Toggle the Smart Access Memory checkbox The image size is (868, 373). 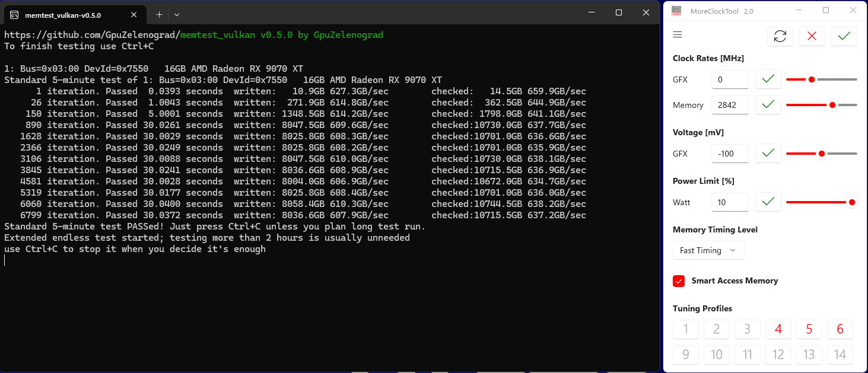click(679, 281)
